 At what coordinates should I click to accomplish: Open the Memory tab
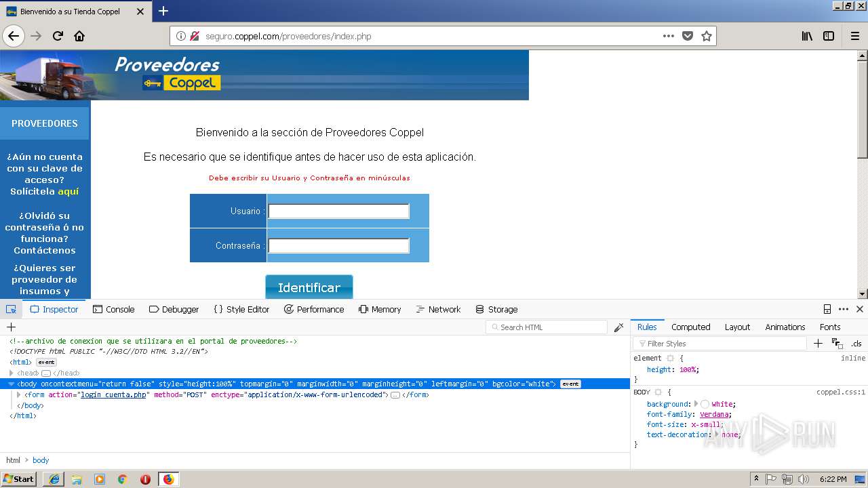[x=380, y=309]
